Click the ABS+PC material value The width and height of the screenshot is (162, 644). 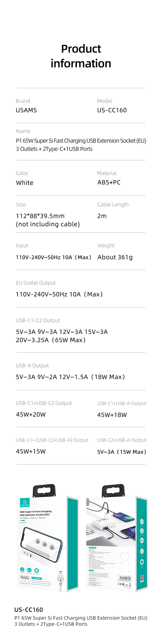(x=109, y=182)
